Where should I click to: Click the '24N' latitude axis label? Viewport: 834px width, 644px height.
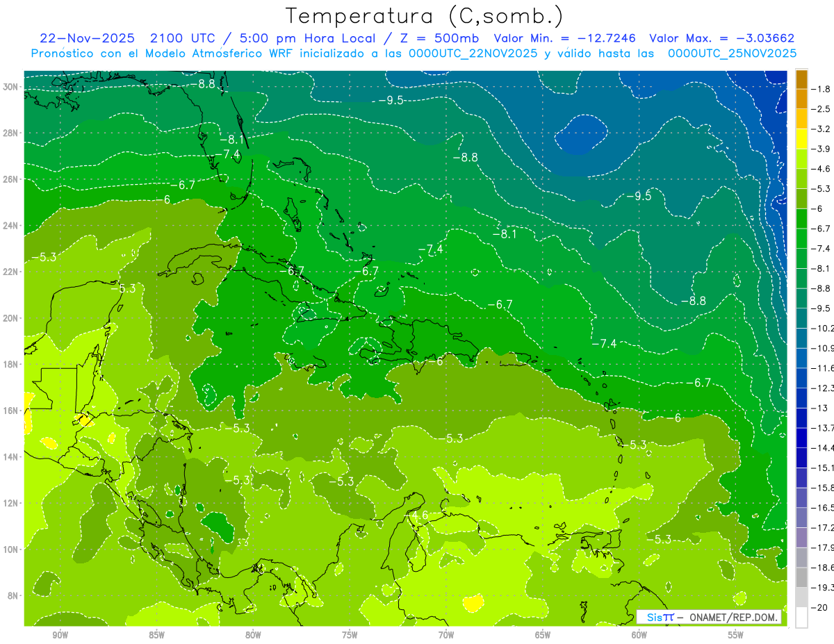tap(10, 226)
